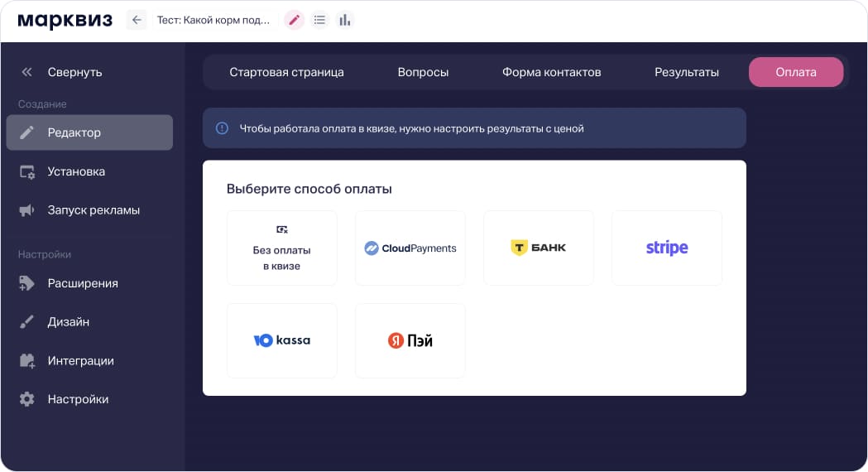Switch to the Результаты tab

click(x=687, y=72)
